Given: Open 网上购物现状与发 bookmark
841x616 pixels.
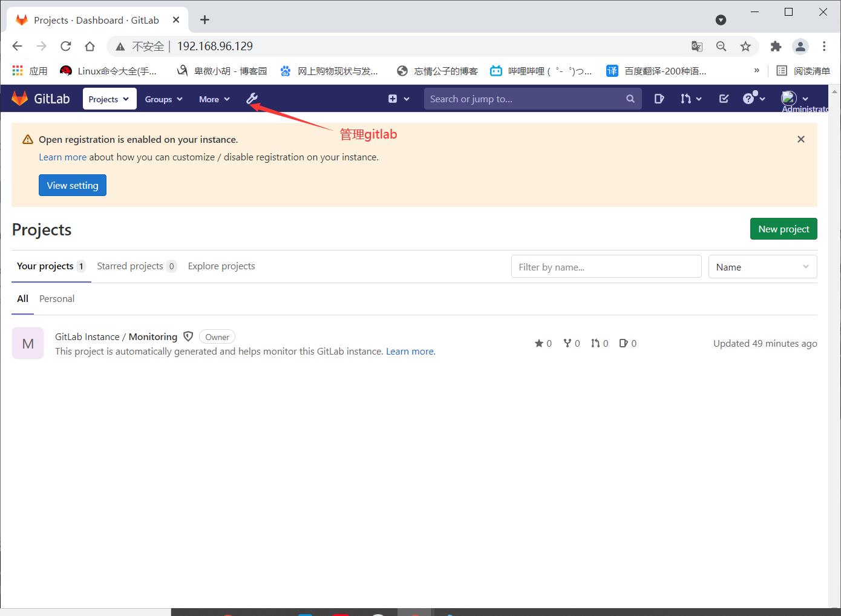Looking at the screenshot, I should pos(329,71).
